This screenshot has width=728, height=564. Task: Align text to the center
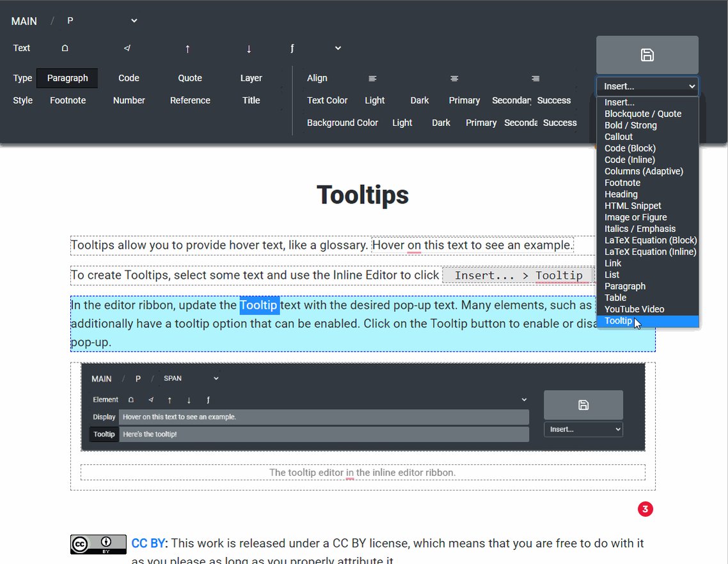pos(454,79)
